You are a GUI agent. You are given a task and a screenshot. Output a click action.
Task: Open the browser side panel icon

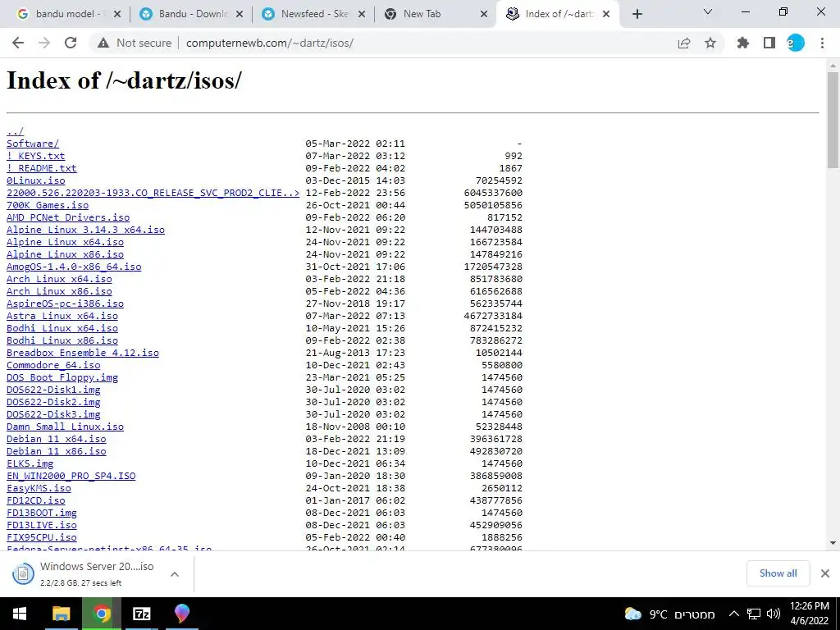(x=769, y=43)
